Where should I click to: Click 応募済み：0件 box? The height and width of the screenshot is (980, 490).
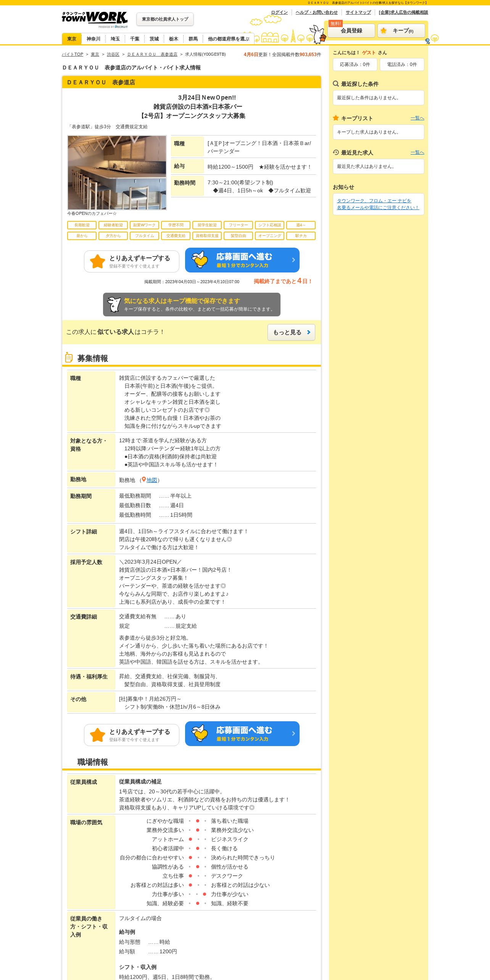[355, 64]
